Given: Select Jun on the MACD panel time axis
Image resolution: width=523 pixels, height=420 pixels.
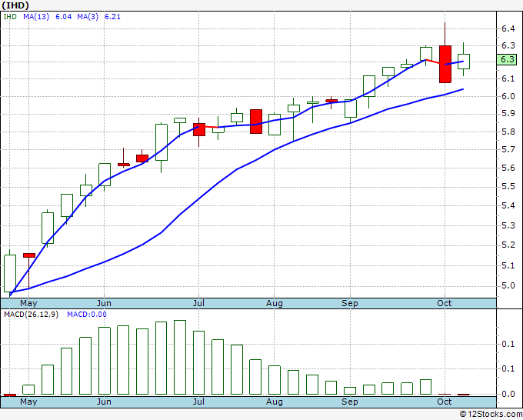Looking at the screenshot, I should click(104, 402).
